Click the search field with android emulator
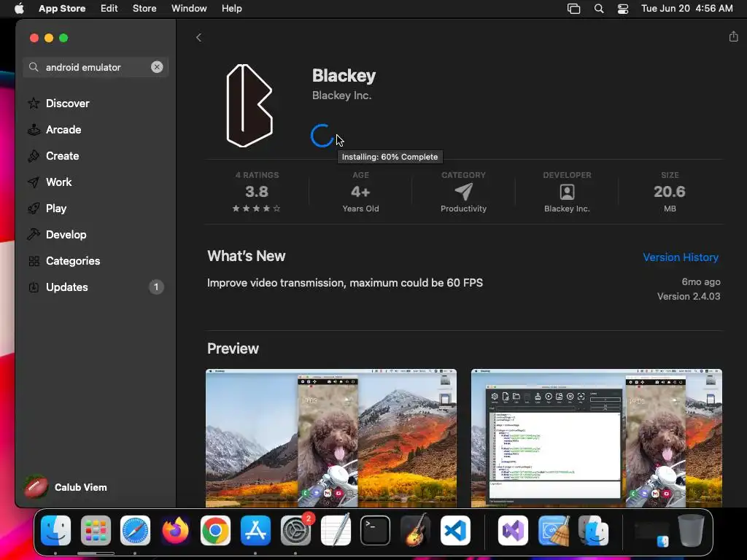Image resolution: width=747 pixels, height=560 pixels. 96,67
